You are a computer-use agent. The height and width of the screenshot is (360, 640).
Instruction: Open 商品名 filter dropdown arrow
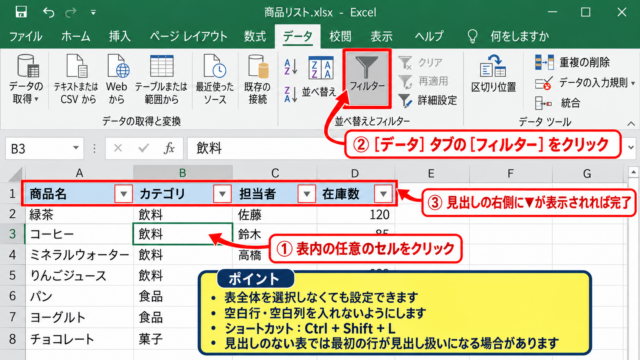123,193
